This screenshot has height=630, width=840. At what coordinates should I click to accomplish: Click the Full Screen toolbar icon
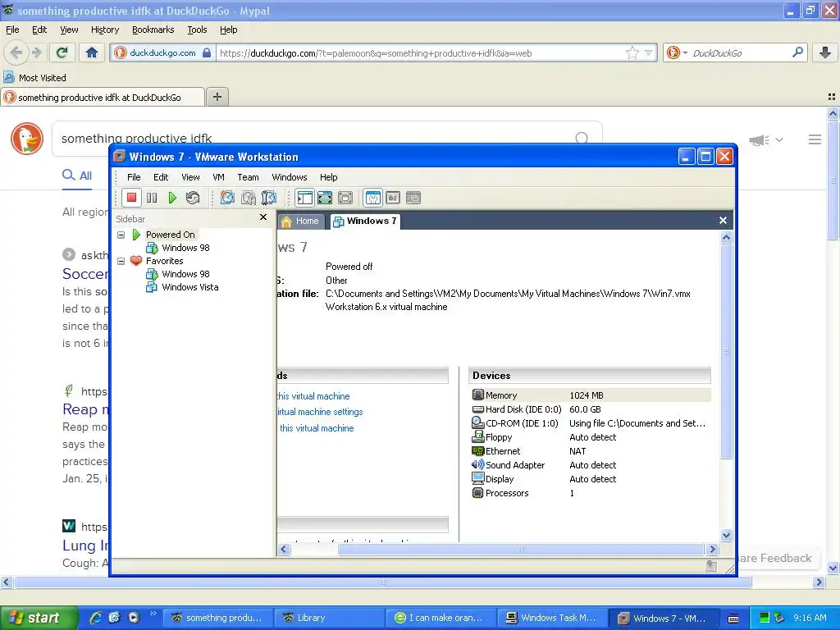325,198
